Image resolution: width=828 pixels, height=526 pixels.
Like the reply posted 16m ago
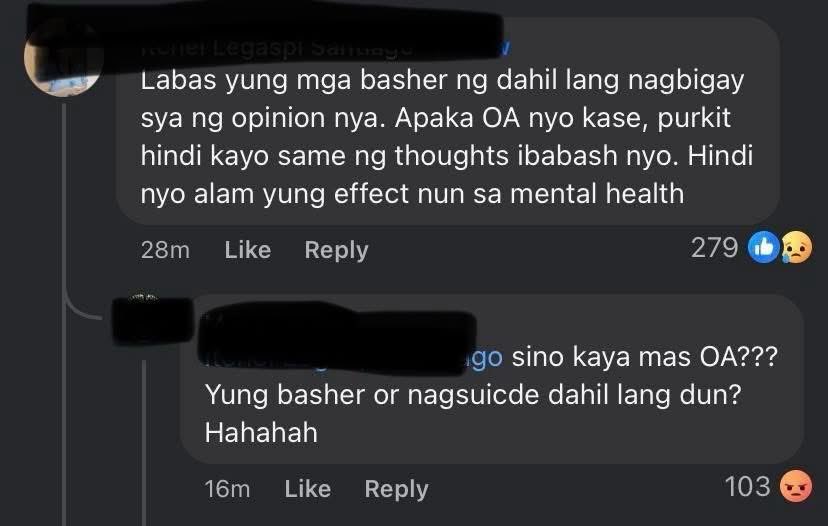tap(308, 489)
